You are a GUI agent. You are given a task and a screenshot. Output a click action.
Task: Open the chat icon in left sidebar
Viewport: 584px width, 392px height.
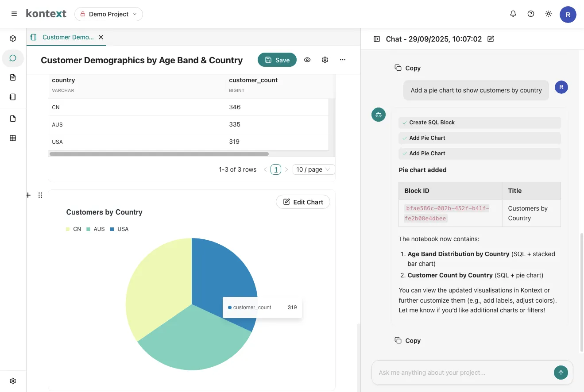[x=13, y=58]
